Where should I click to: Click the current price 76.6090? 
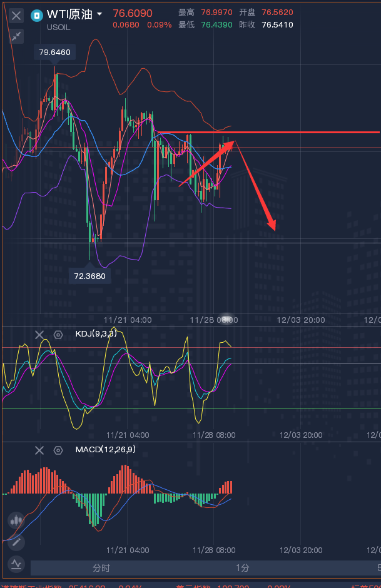(133, 13)
